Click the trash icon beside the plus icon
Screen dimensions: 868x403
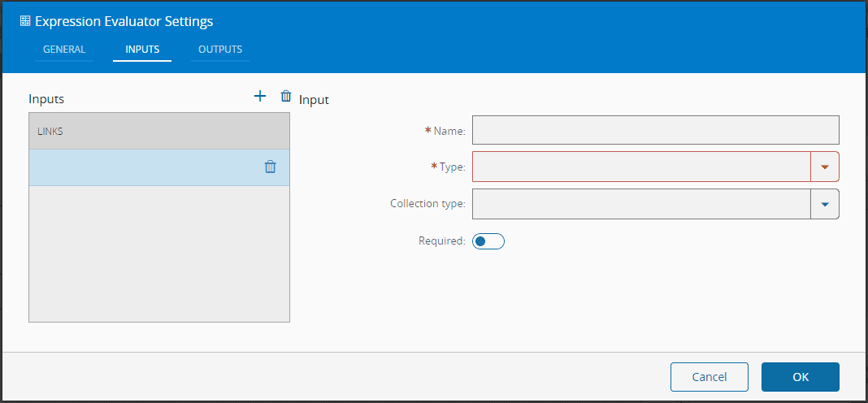pos(285,96)
